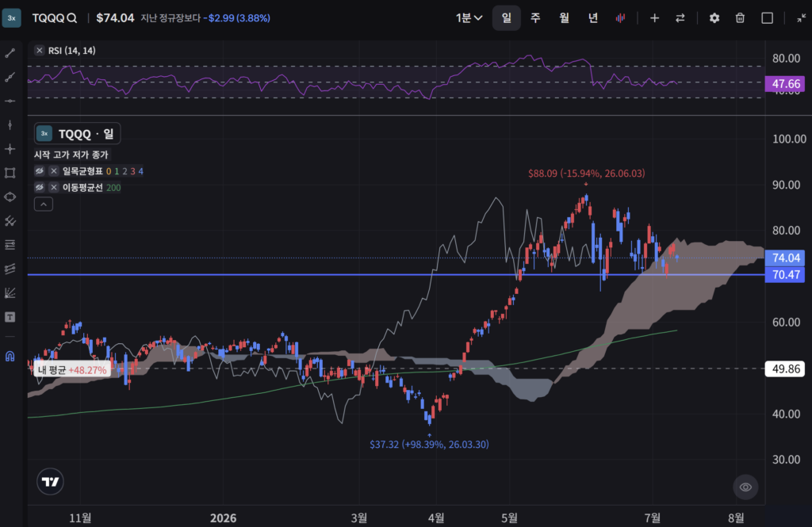The height and width of the screenshot is (527, 812).
Task: Click the 70.47 horizontal line price label
Action: [x=785, y=275]
